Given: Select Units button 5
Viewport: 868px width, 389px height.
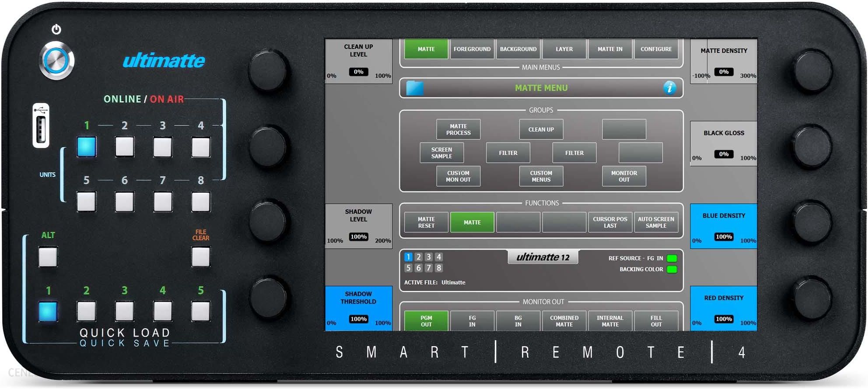Looking at the screenshot, I should (87, 201).
